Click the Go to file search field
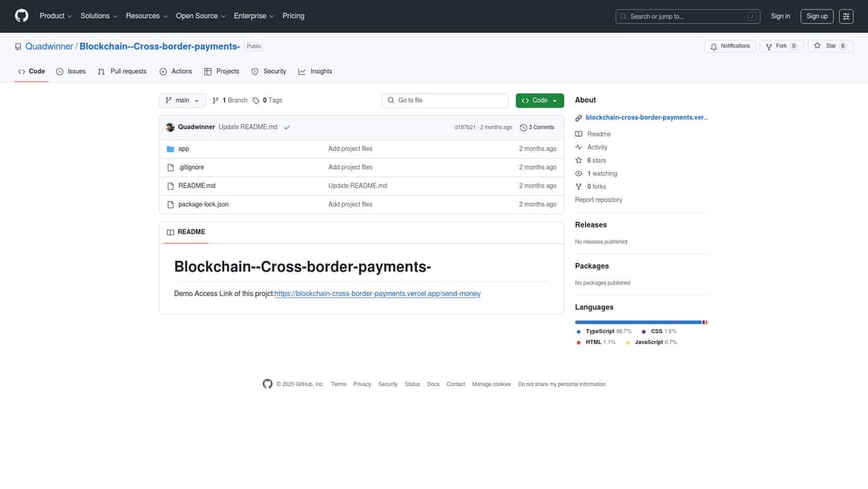Viewport: 868px width, 489px height. point(444,100)
